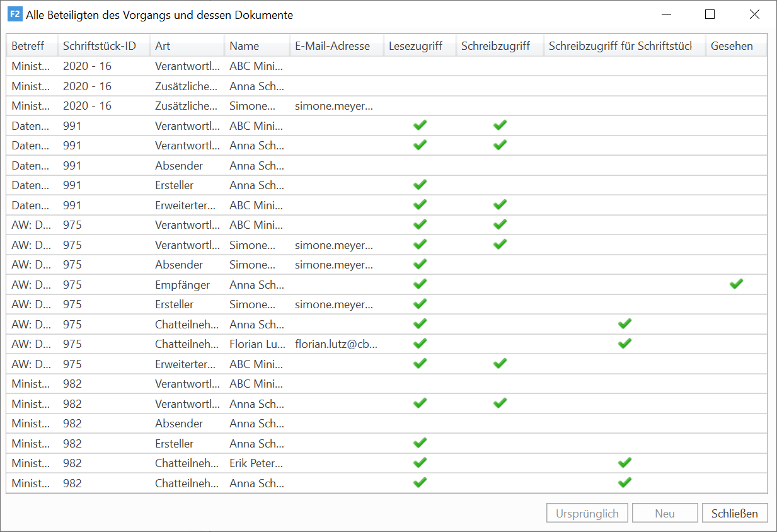Click Lesezugriff checkmark in 975 Absender row
The width and height of the screenshot is (777, 532).
click(x=420, y=264)
